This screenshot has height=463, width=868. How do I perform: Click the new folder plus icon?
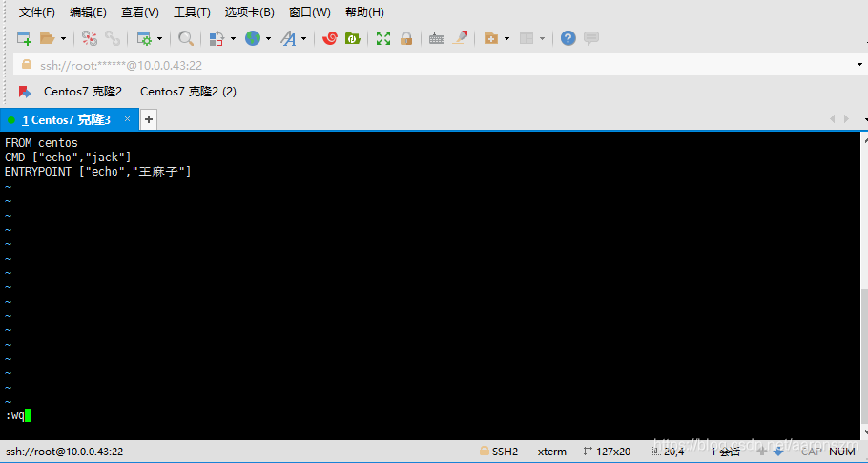pyautogui.click(x=490, y=38)
